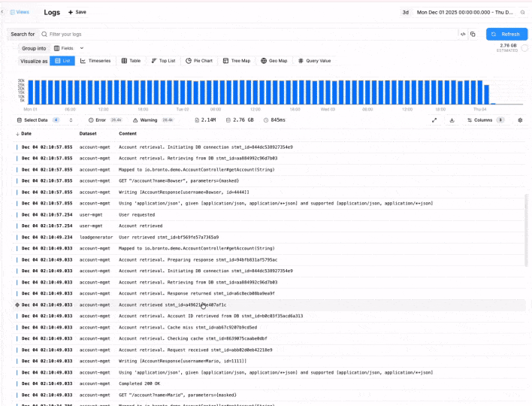Open the log row "Account retrieved stmt_id=a4962"
Image resolution: width=532 pixels, height=406 pixels.
[x=270, y=304]
